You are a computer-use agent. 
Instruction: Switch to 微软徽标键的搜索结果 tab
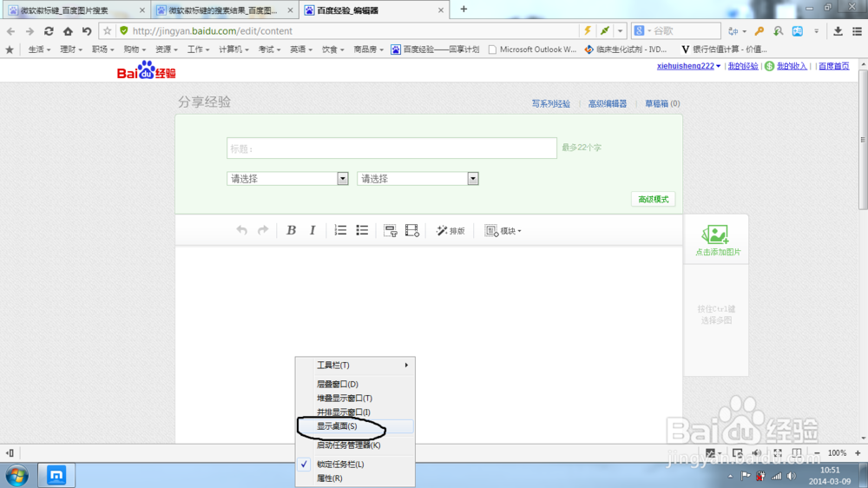224,10
